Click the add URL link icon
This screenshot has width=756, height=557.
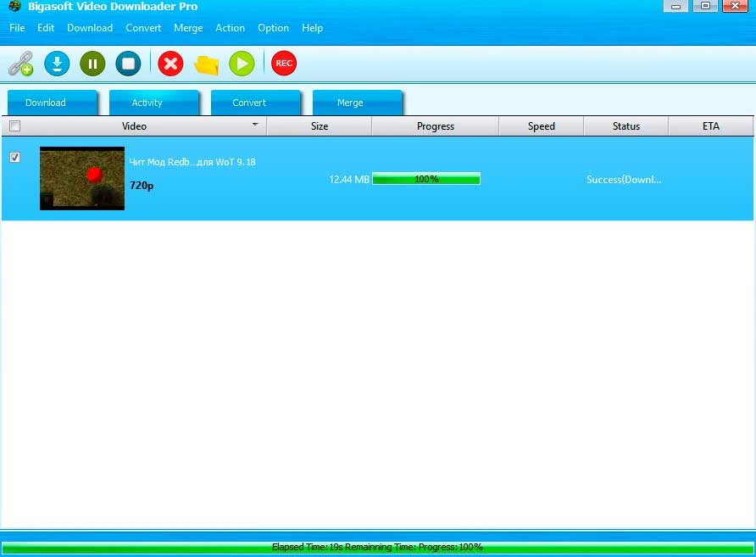coord(20,64)
